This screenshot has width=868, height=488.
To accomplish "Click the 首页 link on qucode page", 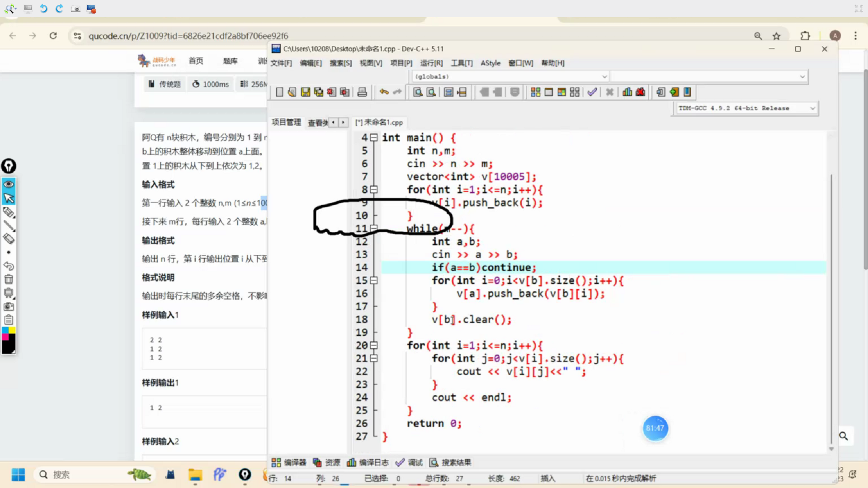I will click(196, 61).
